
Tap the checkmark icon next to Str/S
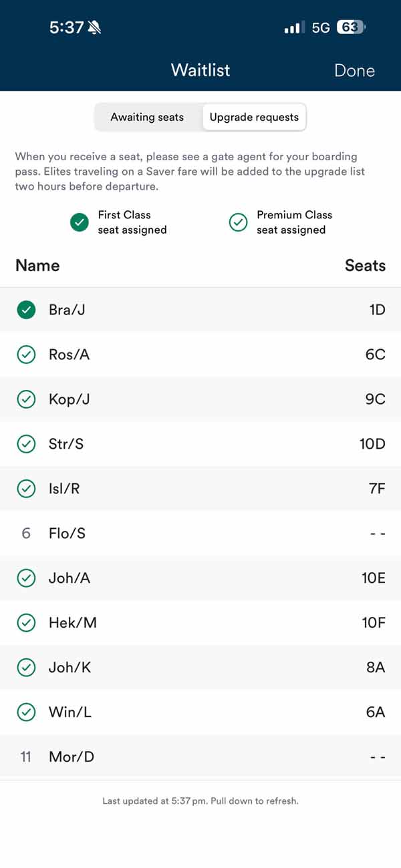pos(26,444)
